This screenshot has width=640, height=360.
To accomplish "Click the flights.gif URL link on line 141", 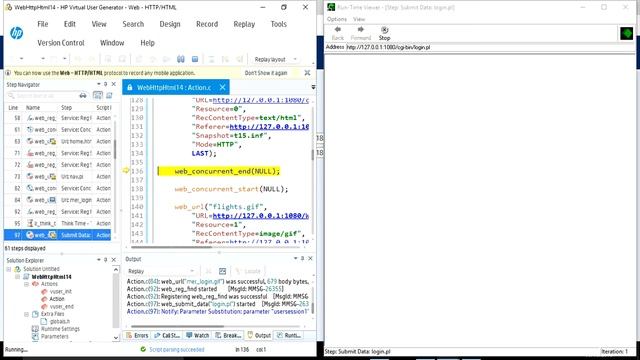I will tap(260, 216).
